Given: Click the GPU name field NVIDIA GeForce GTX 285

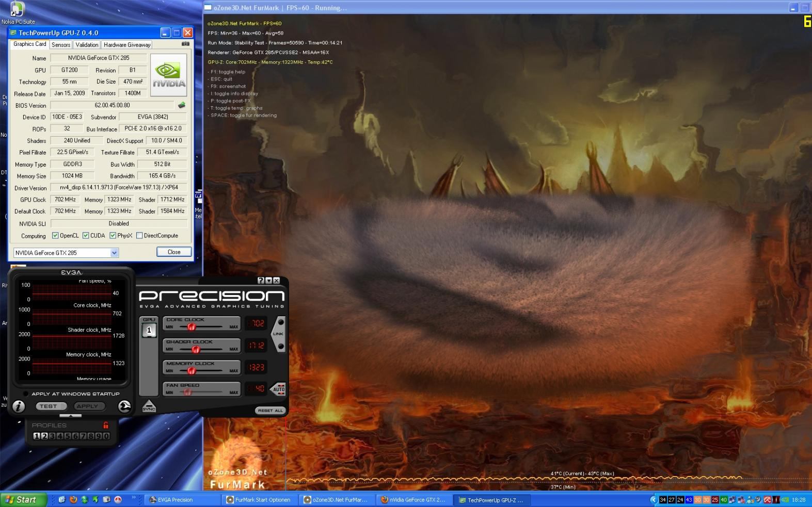Looking at the screenshot, I should click(99, 58).
